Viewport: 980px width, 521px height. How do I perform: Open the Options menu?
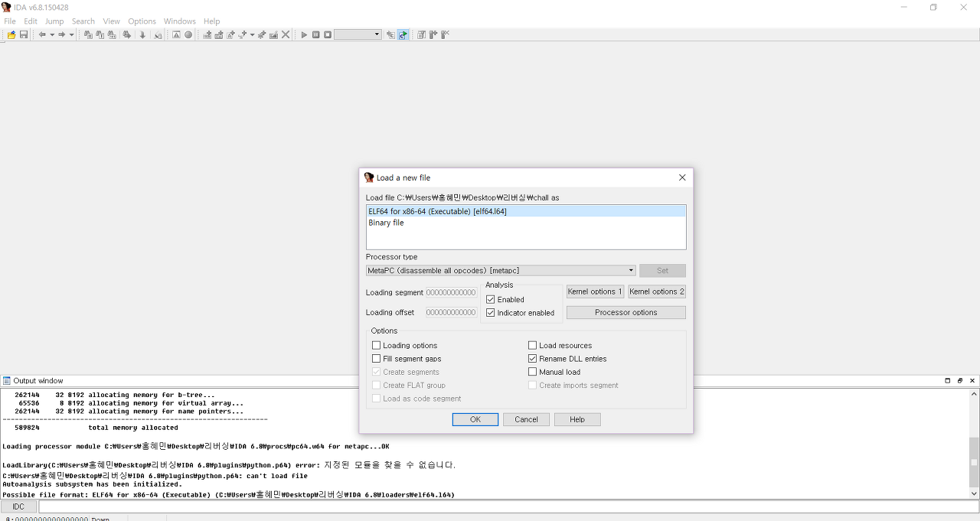[142, 21]
